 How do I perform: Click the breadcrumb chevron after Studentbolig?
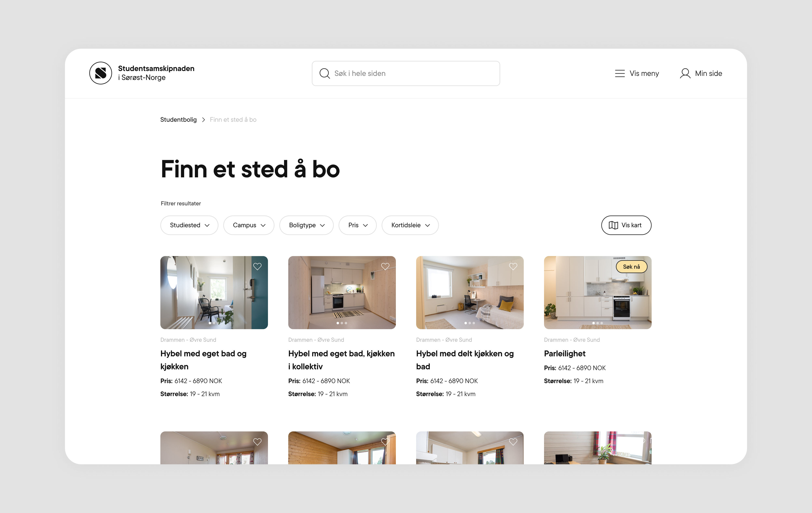(x=203, y=120)
